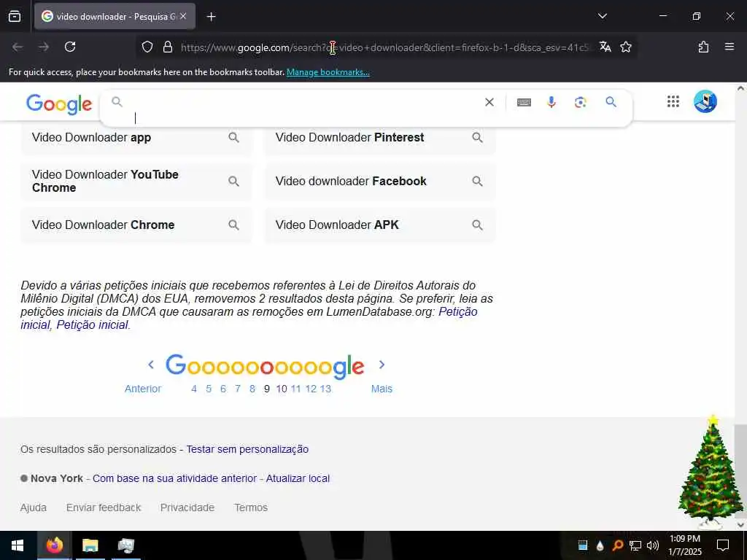Submit search with blue magnifier button
The width and height of the screenshot is (747, 560).
(x=611, y=101)
